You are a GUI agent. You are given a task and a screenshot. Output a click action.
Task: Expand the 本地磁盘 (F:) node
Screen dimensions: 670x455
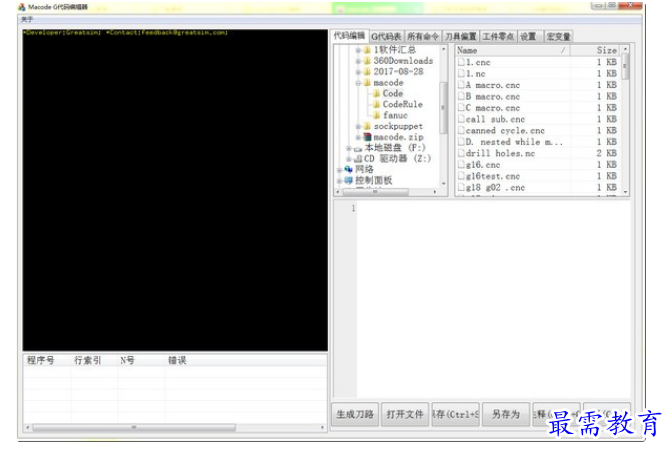[x=349, y=148]
